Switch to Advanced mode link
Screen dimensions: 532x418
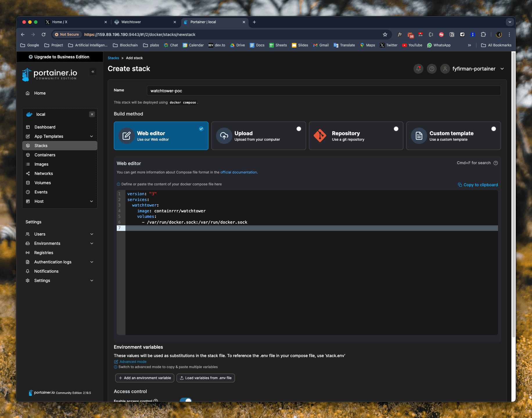point(130,362)
